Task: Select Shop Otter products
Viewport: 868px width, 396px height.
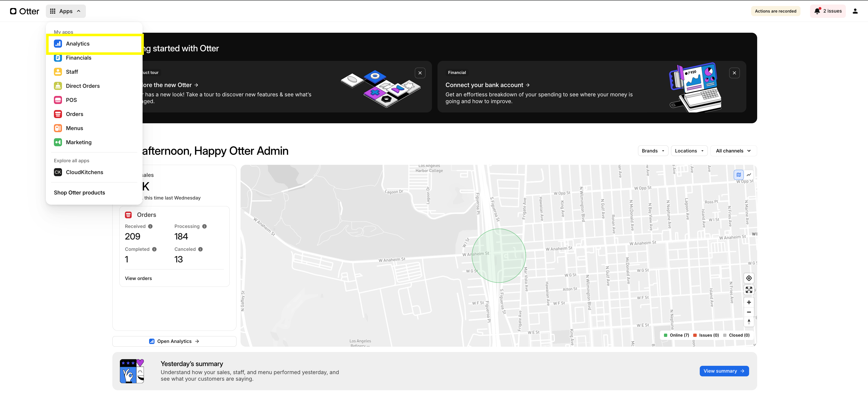Action: pyautogui.click(x=80, y=193)
